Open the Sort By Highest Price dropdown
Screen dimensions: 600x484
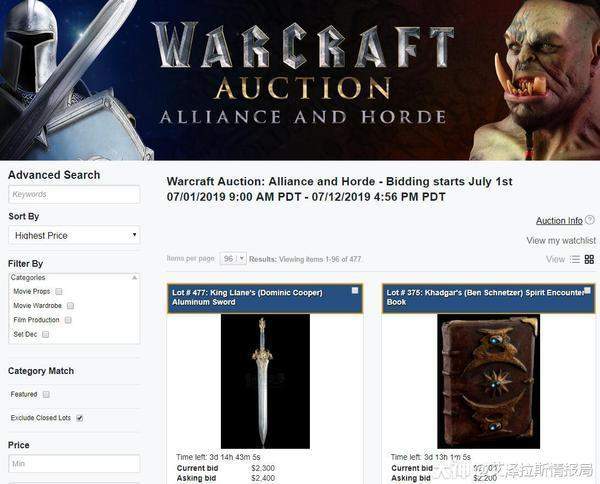pyautogui.click(x=74, y=235)
